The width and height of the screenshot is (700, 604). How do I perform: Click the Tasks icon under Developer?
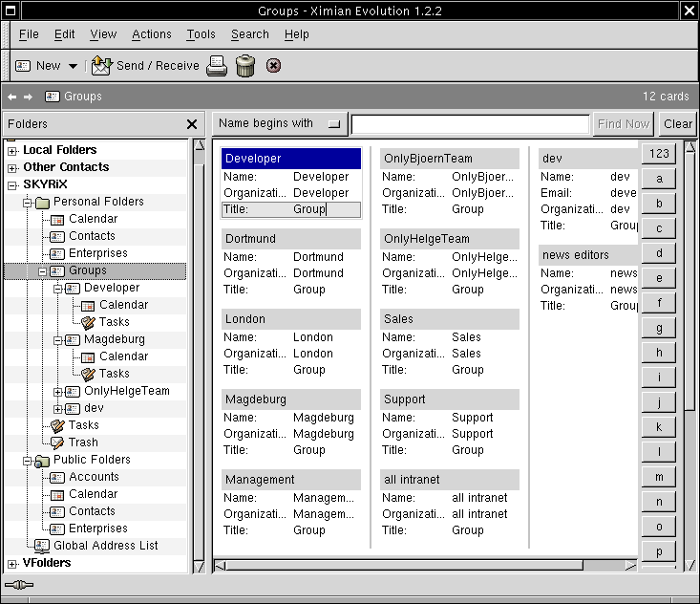point(88,323)
